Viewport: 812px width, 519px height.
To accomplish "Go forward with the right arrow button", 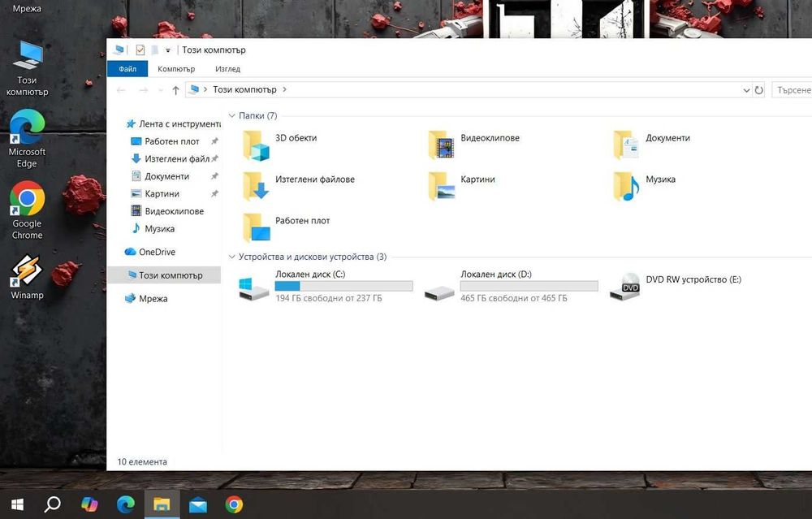I will point(144,90).
